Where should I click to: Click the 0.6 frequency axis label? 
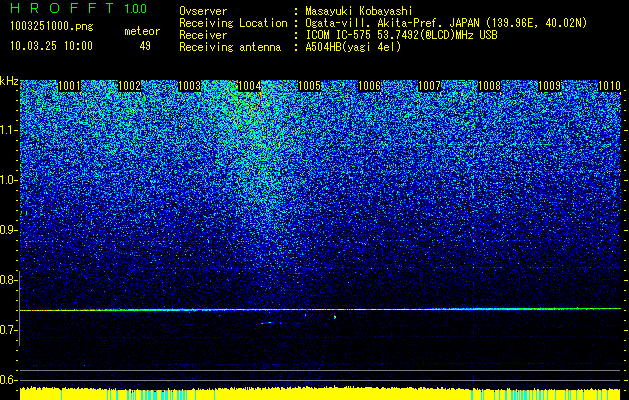[8, 380]
